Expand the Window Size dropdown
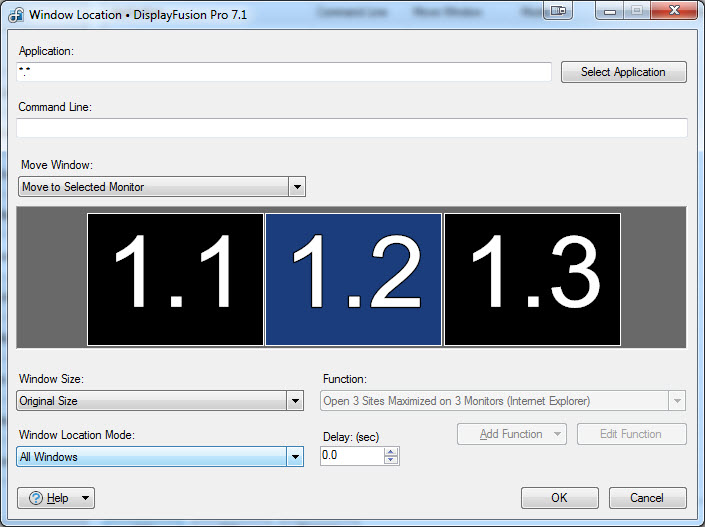 [x=161, y=401]
